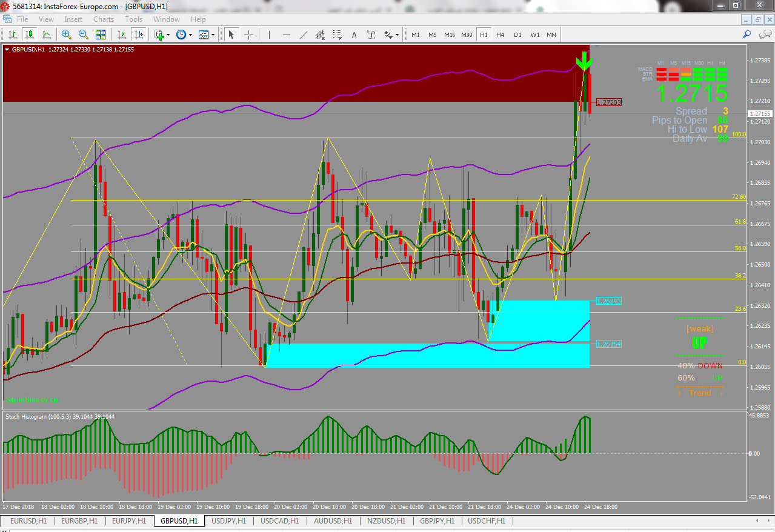
Task: Draw a trendline with the diagonal line tool
Action: (x=304, y=35)
